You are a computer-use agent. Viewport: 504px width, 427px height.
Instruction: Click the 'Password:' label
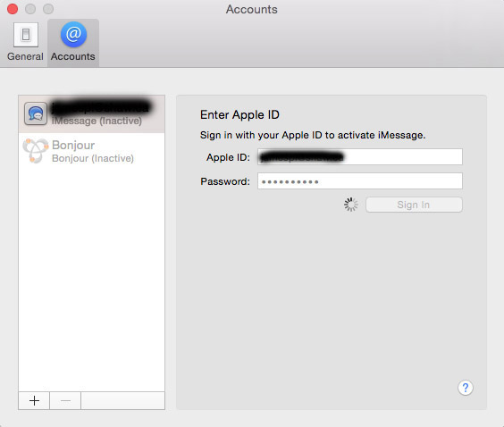tap(225, 181)
